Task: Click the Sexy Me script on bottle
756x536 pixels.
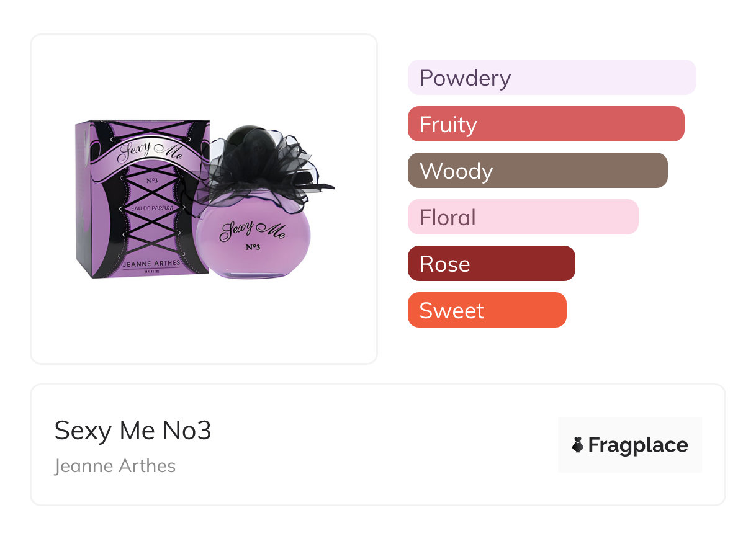Action: (252, 230)
